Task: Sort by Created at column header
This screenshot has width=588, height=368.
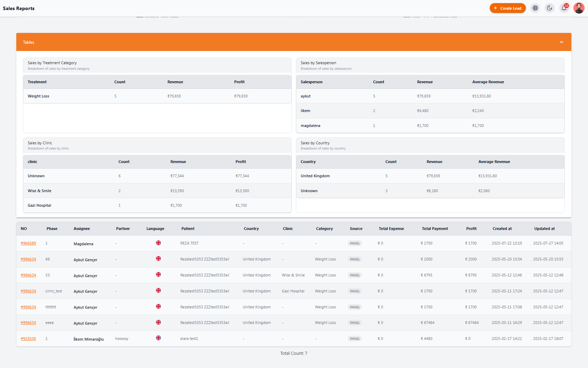Action: click(x=502, y=229)
